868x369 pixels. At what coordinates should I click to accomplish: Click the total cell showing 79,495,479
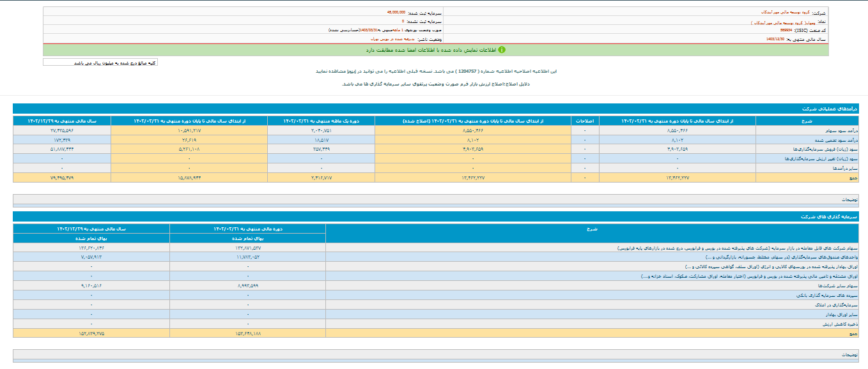[61, 177]
